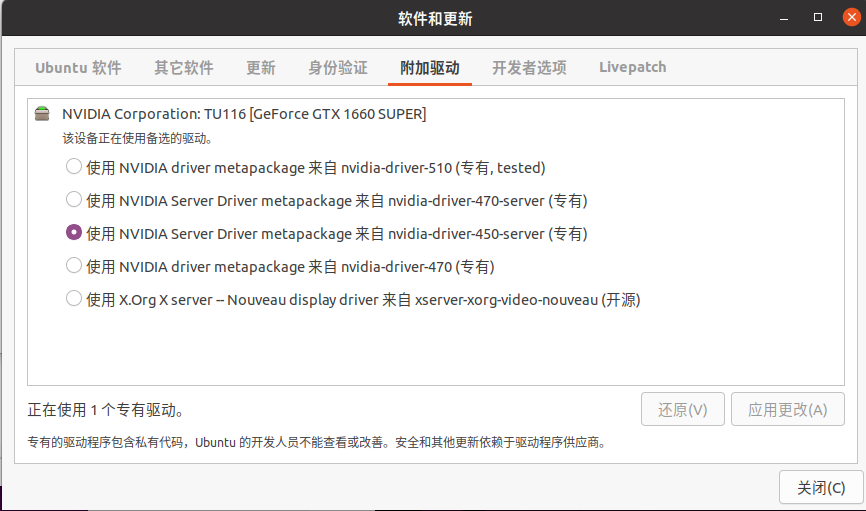Click the proprietary driver disclaimer text at bottom
Screen dimensions: 866x511
(x=318, y=442)
